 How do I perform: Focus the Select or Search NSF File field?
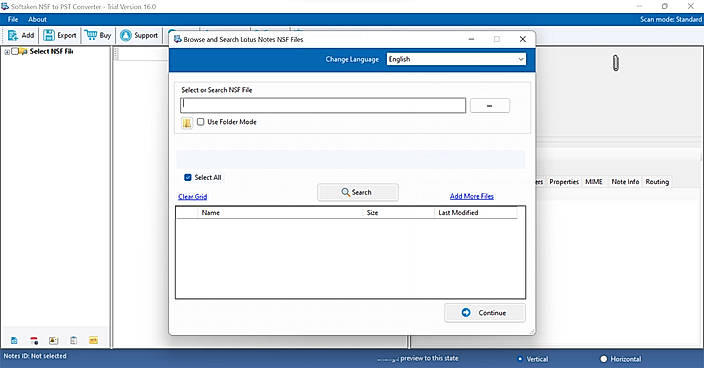pyautogui.click(x=323, y=105)
